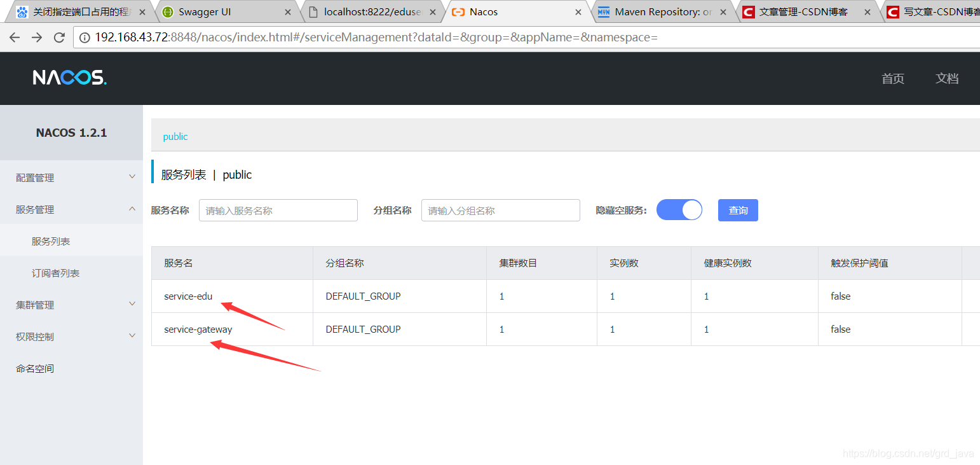The height and width of the screenshot is (465, 980).
Task: Click service-gateway service name
Action: (x=198, y=330)
